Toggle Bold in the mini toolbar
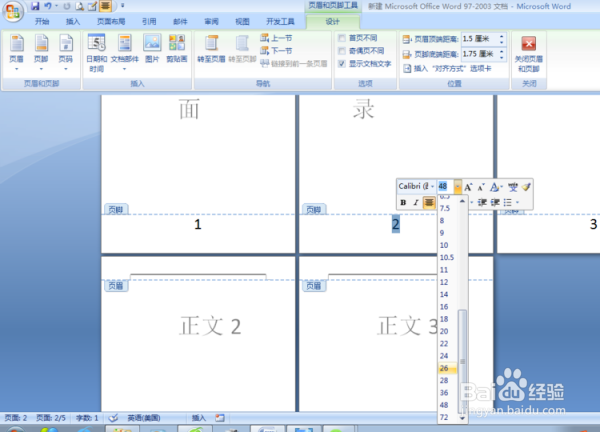600x432 pixels. coord(403,202)
